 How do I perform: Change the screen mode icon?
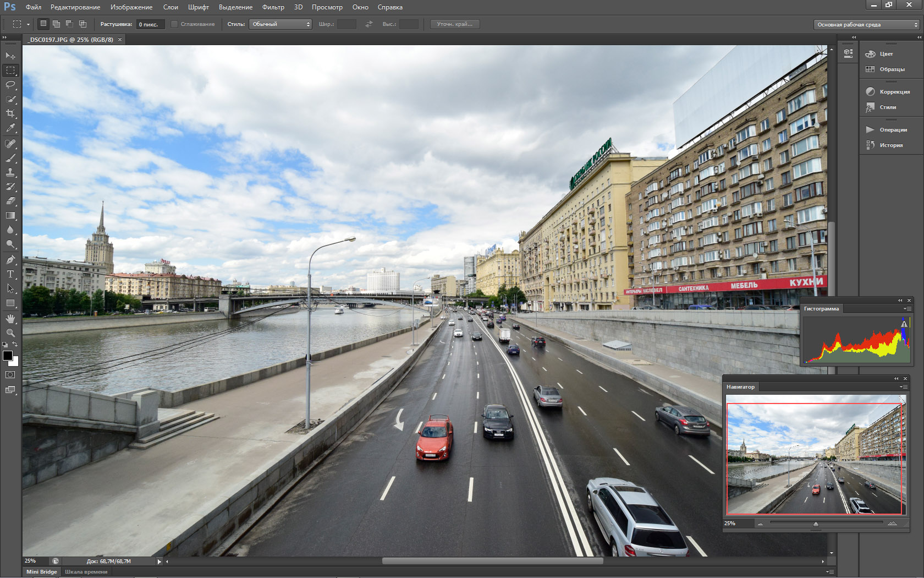click(10, 390)
